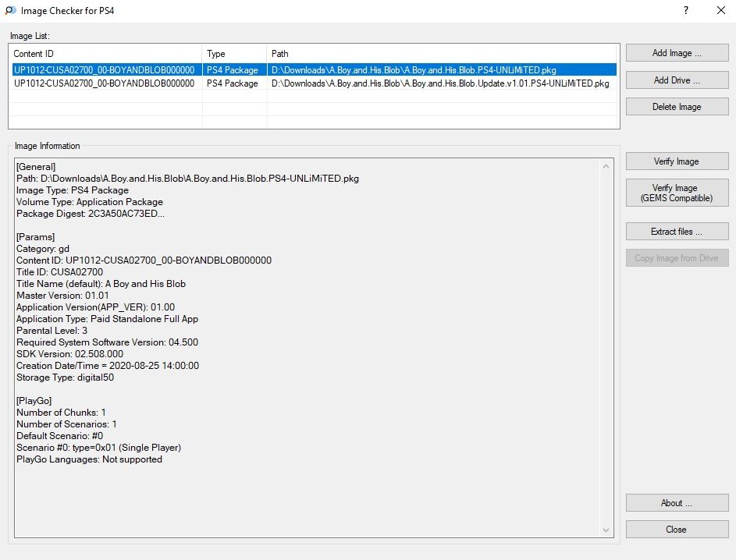The width and height of the screenshot is (736, 560).
Task: Open the About dialog
Action: [677, 503]
